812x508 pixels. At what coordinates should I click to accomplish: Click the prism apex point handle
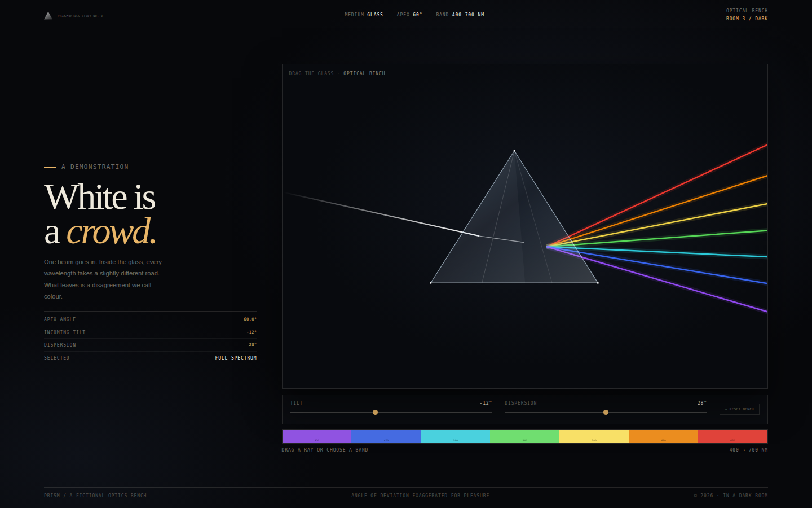click(x=514, y=151)
